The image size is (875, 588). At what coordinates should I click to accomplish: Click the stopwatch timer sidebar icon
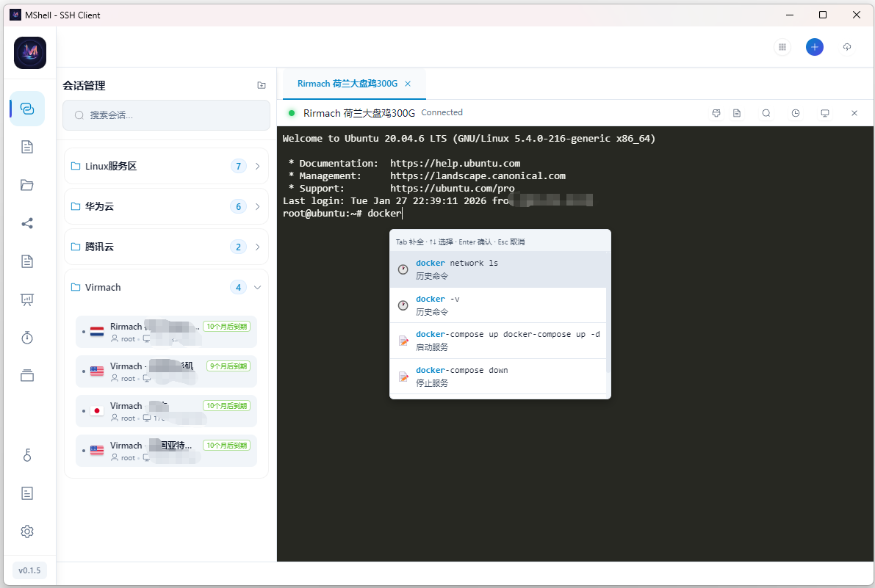[27, 338]
